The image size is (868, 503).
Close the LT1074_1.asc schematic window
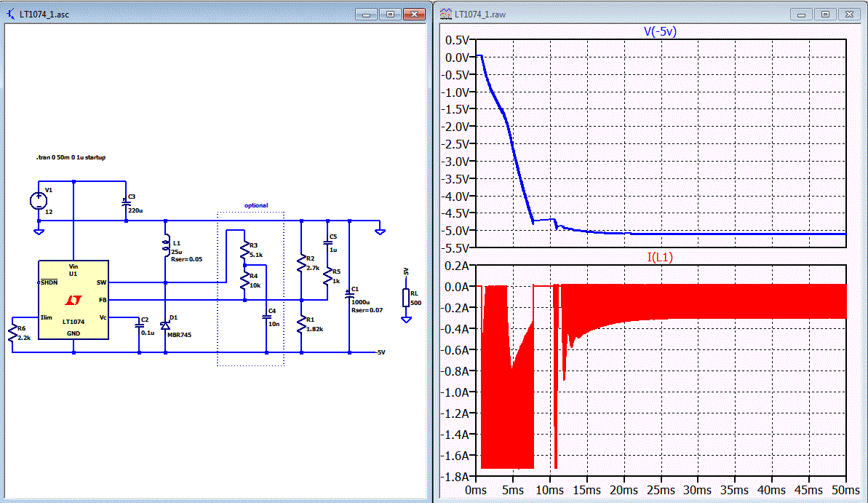[x=414, y=14]
